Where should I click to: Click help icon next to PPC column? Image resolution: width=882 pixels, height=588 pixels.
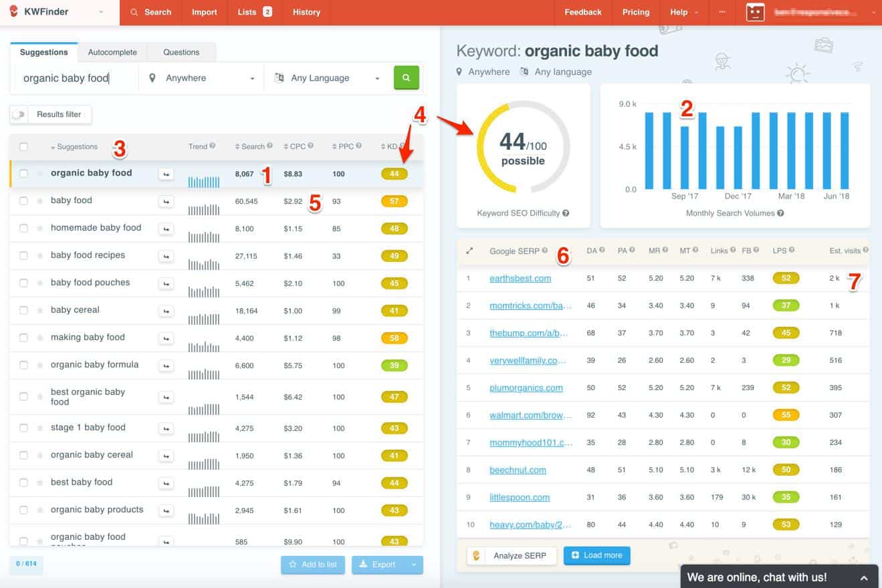click(x=359, y=146)
